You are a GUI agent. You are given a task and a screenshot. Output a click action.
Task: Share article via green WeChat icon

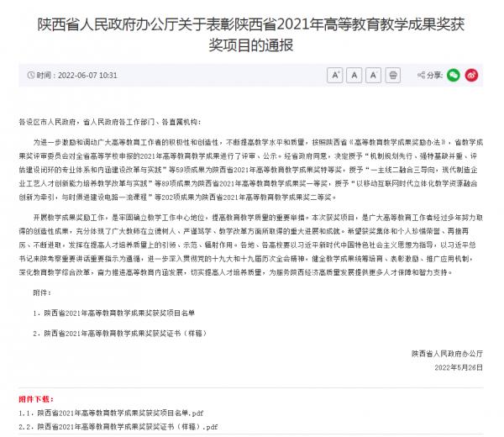[454, 75]
